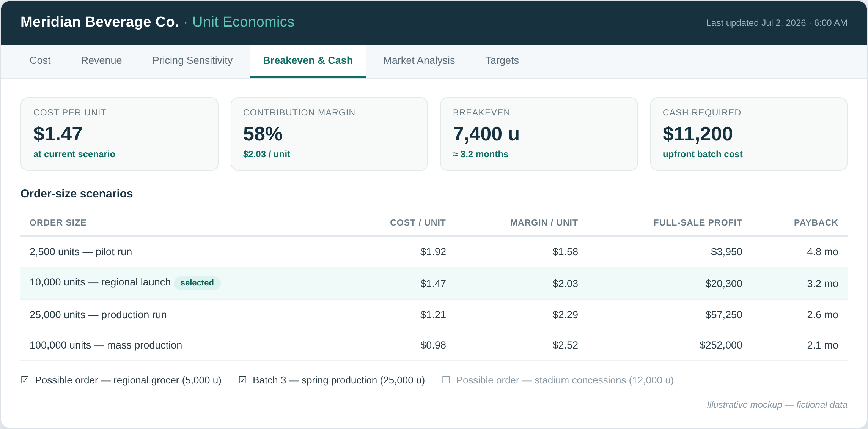Click the Order-size scenarios heading
868x429 pixels.
[77, 194]
